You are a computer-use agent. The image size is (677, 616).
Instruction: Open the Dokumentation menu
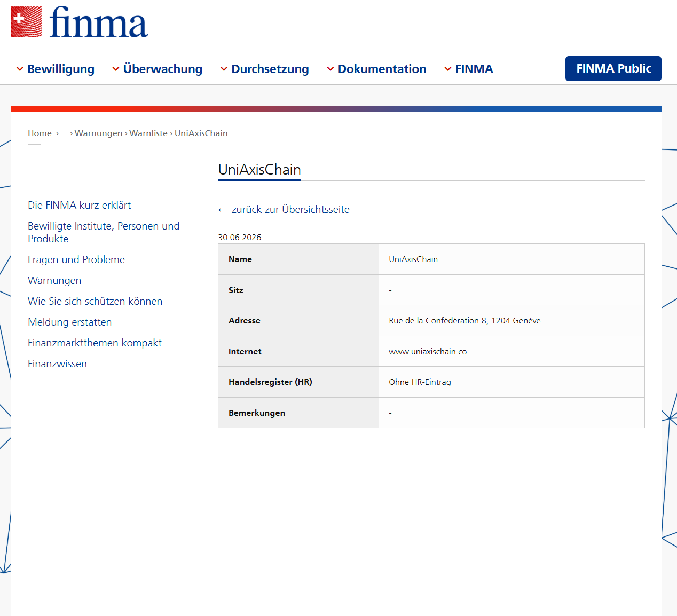376,69
